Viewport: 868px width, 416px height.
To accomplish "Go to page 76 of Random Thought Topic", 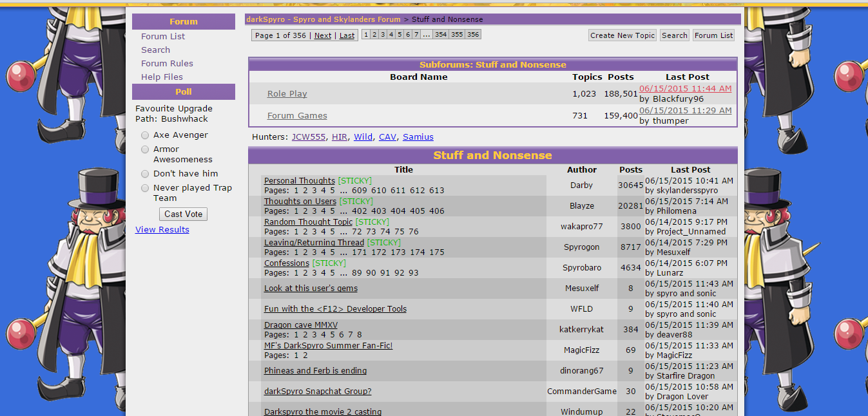I will (413, 232).
